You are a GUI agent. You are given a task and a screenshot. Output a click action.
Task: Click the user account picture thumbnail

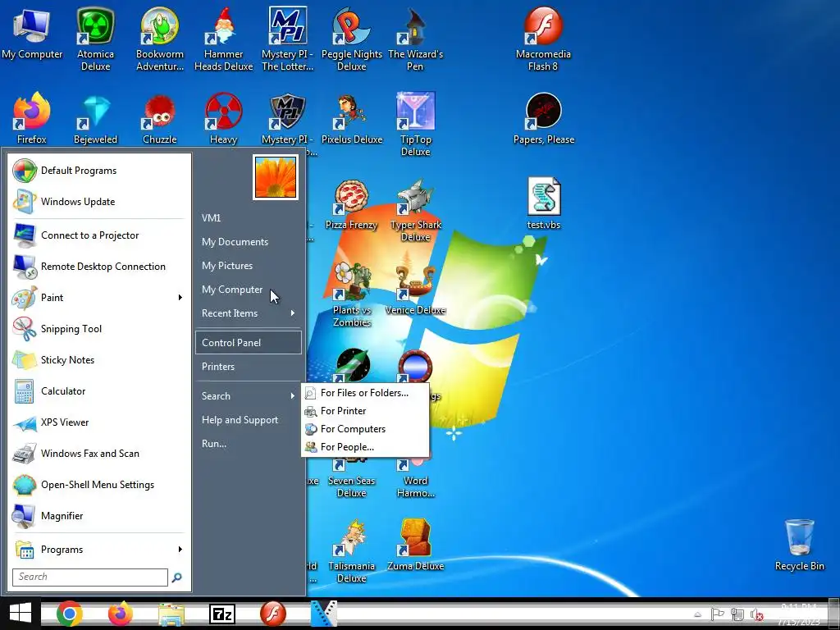tap(276, 177)
